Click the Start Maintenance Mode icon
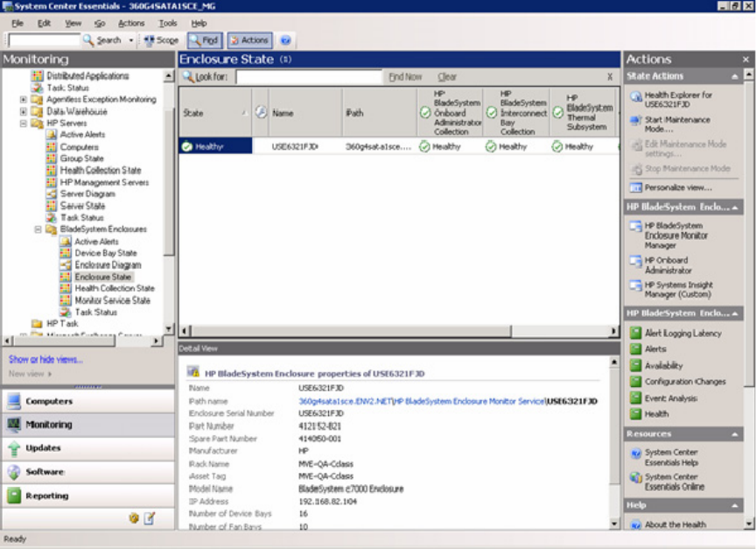 click(635, 120)
